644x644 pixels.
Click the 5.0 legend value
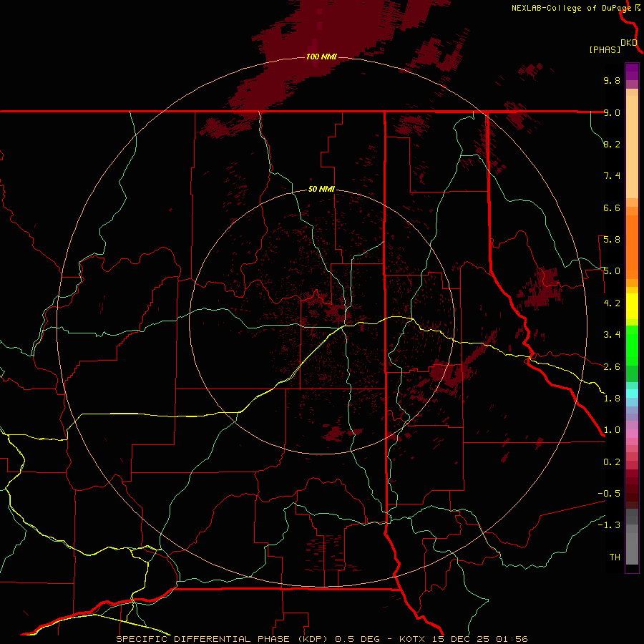point(612,271)
